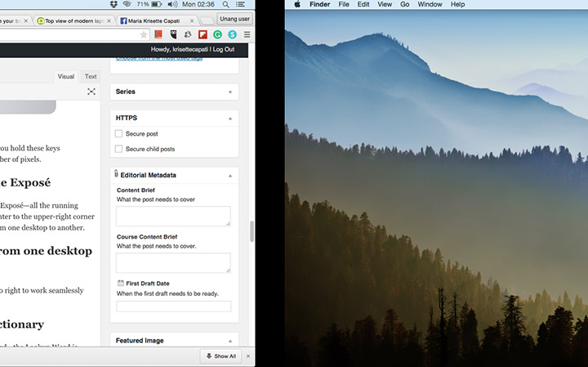Switch to the Text editor tab
The height and width of the screenshot is (367, 588).
point(91,77)
